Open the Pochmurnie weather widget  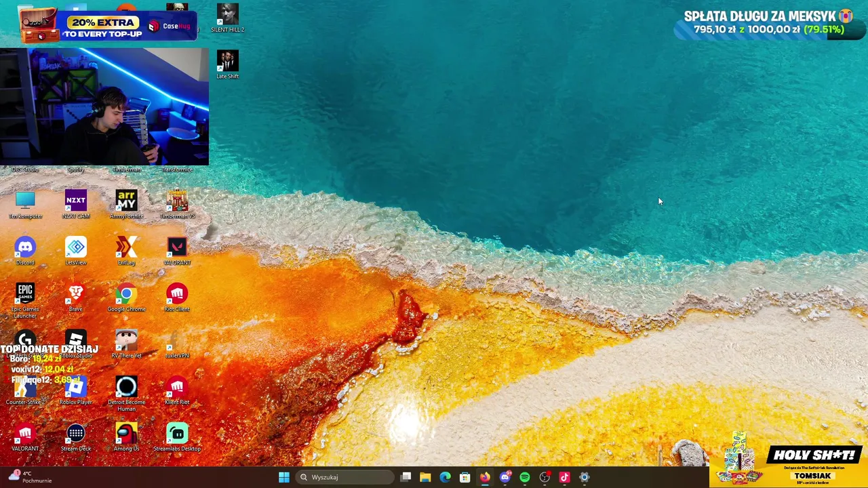click(x=31, y=477)
